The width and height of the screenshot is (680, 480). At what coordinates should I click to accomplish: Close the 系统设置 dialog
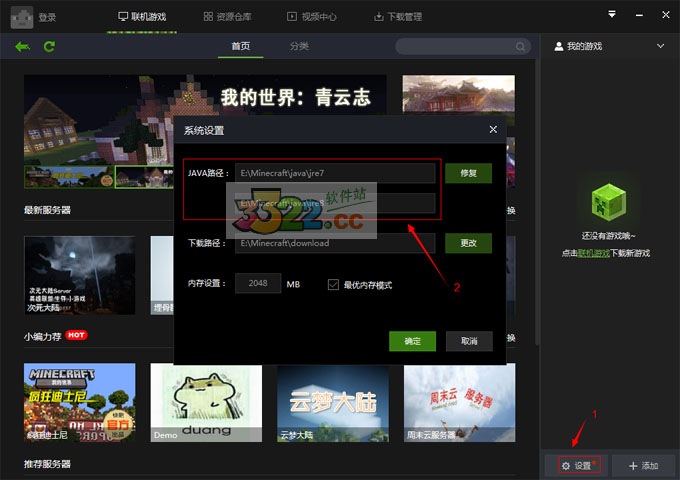[x=493, y=129]
